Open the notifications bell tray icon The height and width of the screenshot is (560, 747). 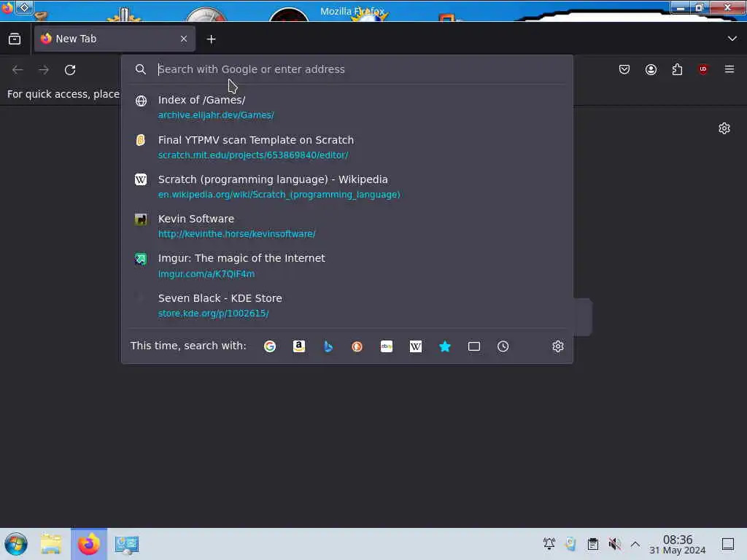coord(549,544)
